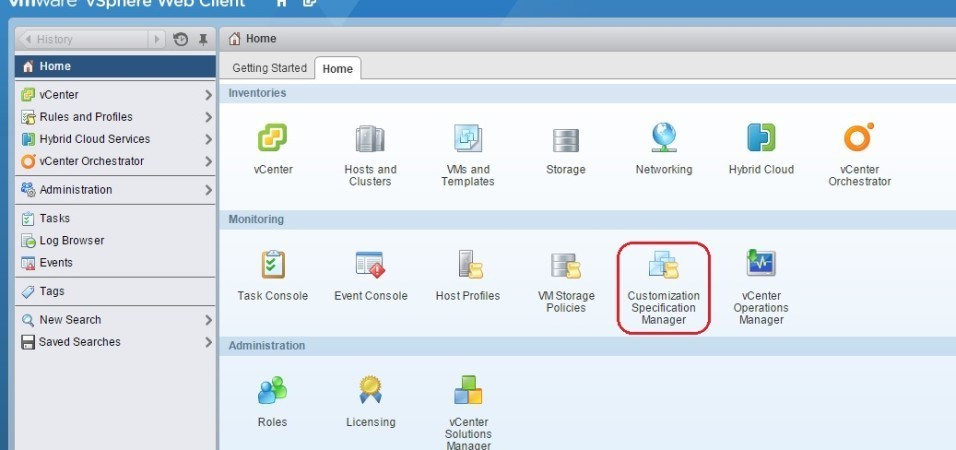Viewport: 956px width, 450px height.
Task: Expand the vCenter navigator arrow
Action: click(209, 95)
